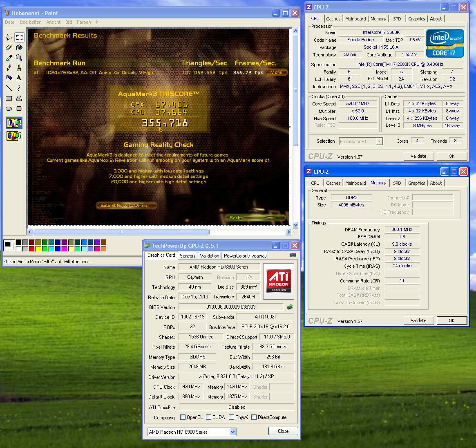Toggle the OpenCL checkbox in GPU-Z
Screen dimensions: 476x448
click(x=183, y=417)
